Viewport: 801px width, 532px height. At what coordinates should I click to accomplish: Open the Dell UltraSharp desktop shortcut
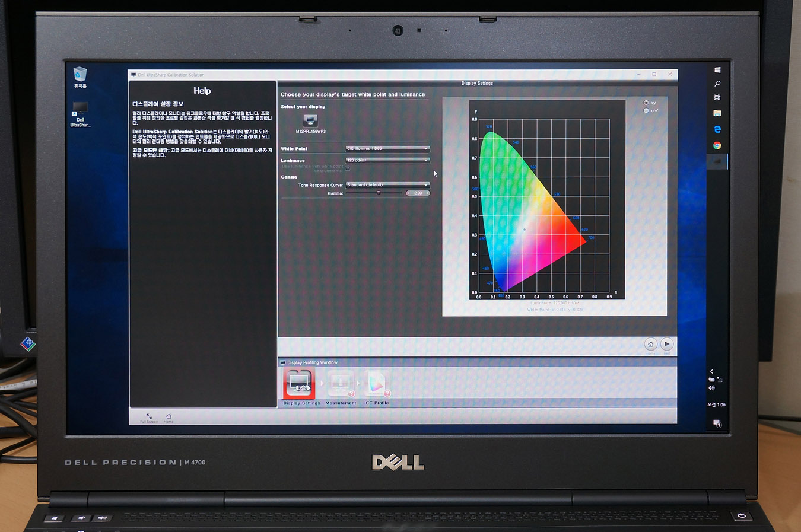80,114
